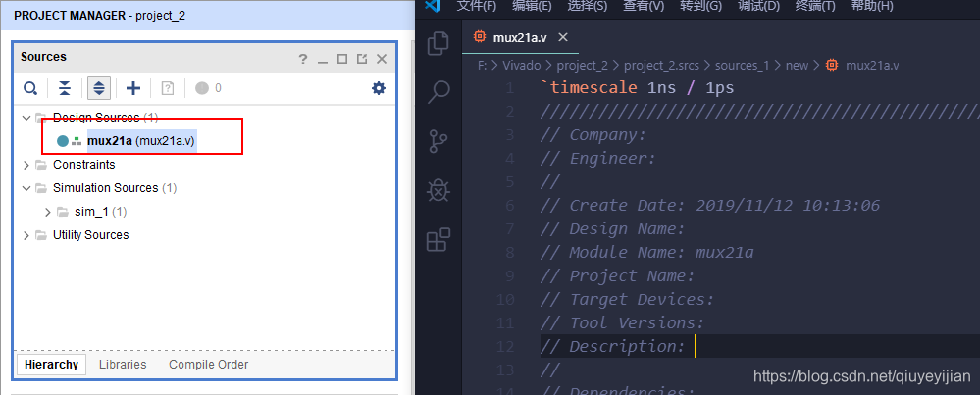980x395 pixels.
Task: Click project_2.srcs in breadcrumb path
Action: click(661, 65)
